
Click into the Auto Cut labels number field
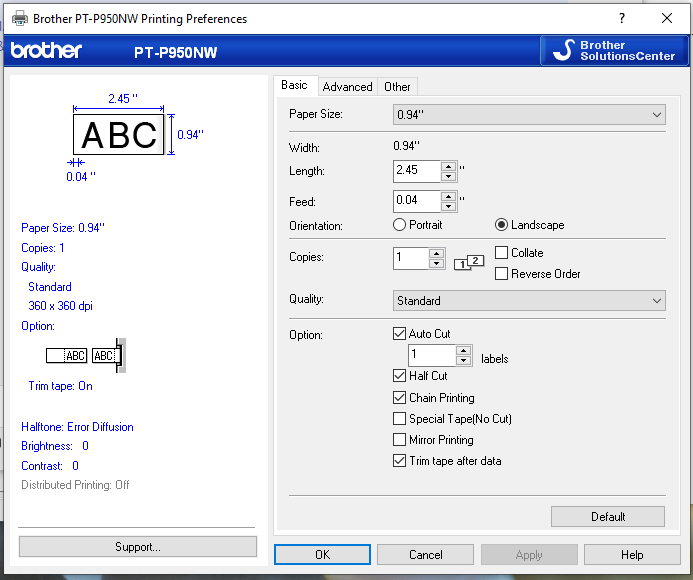(432, 355)
